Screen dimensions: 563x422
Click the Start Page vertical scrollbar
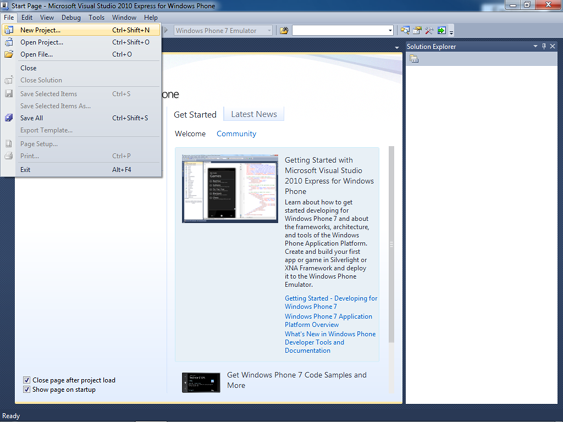[391, 244]
